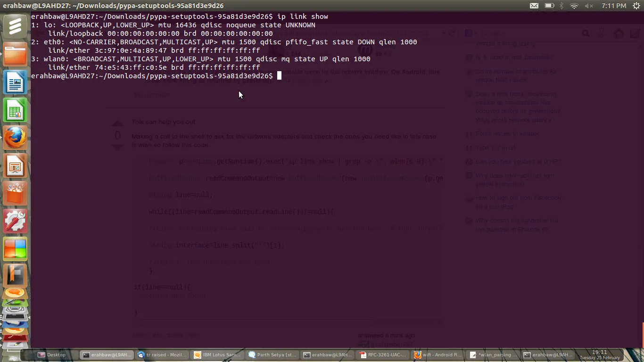Viewport: 644px width, 362px height.
Task: Click the taskbar clock showing 19:11
Action: pos(600,352)
